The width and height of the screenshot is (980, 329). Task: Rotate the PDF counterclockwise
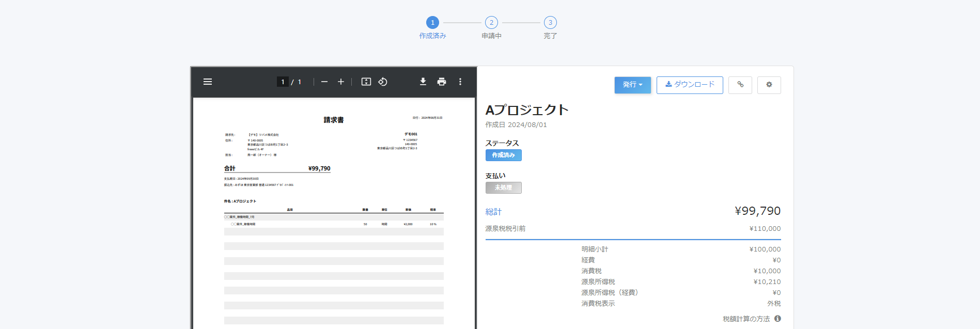click(383, 82)
